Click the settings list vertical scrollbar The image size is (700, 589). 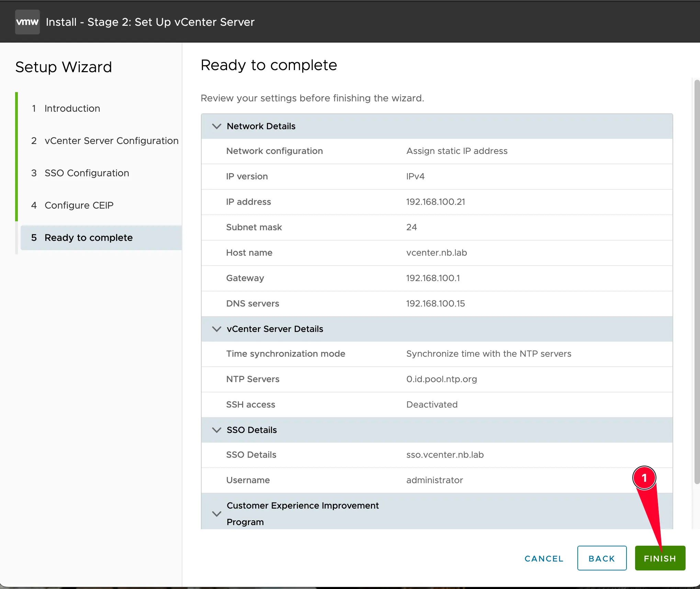pos(697,282)
